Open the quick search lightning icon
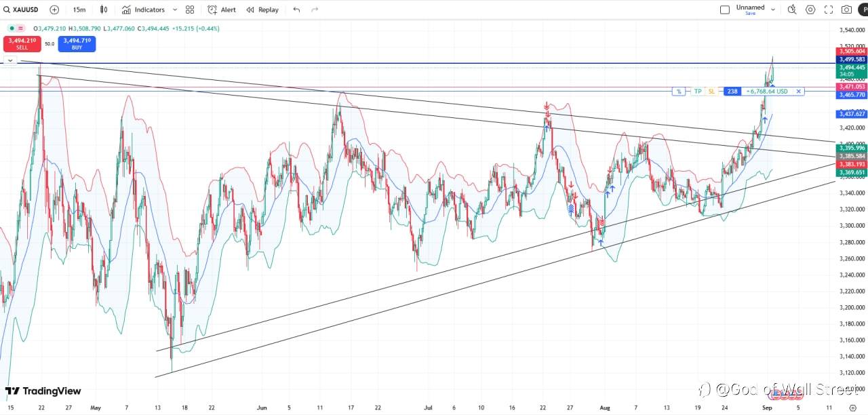Screen dimensions: 868x415 pyautogui.click(x=792, y=9)
